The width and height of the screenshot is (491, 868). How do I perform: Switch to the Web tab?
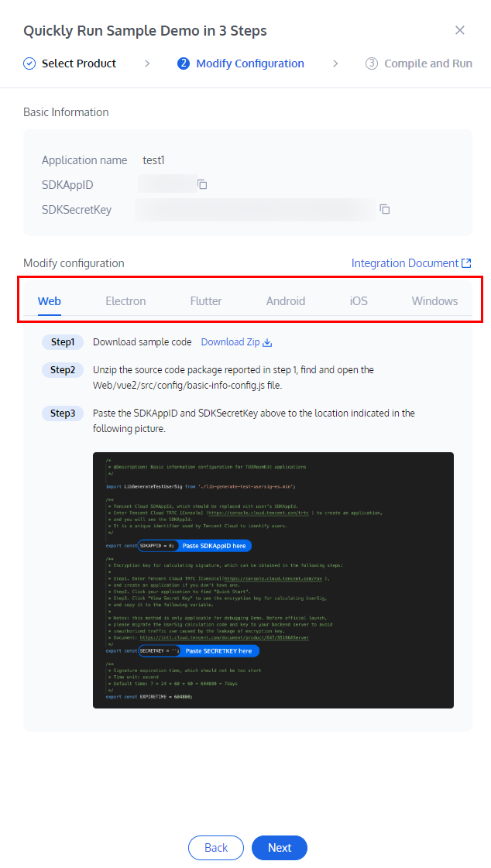pyautogui.click(x=50, y=301)
